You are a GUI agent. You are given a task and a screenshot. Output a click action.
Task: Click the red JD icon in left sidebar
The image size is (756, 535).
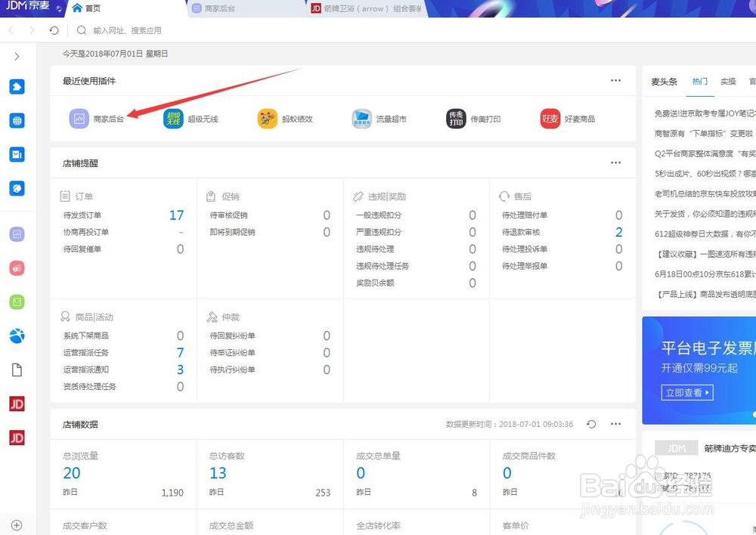[17, 404]
